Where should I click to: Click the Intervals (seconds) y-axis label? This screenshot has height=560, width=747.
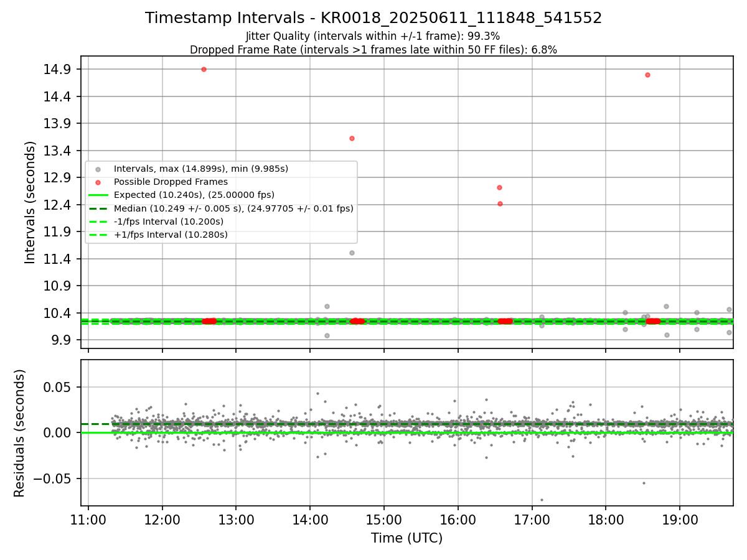pyautogui.click(x=31, y=202)
